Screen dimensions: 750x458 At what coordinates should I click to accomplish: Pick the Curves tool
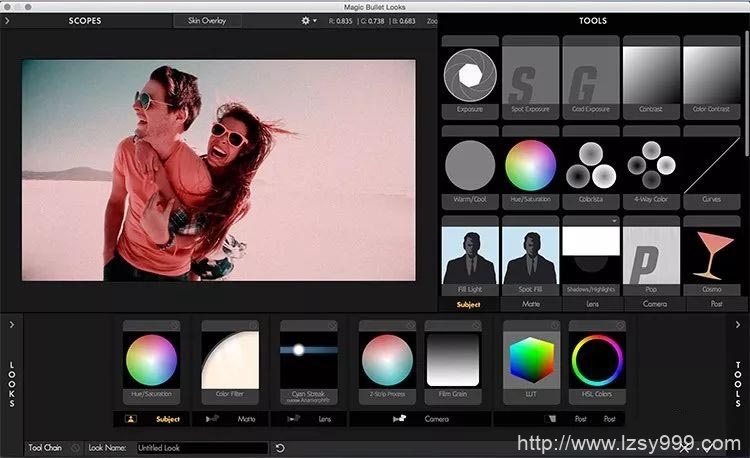(711, 166)
